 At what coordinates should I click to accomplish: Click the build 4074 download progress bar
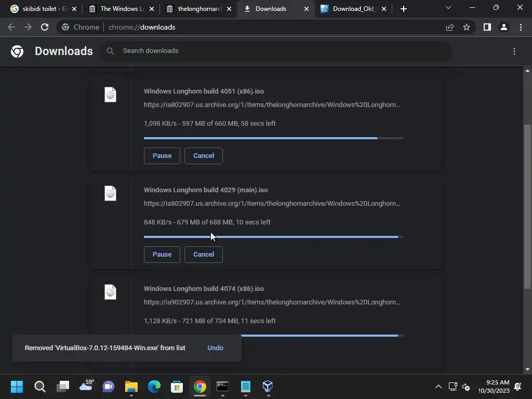point(322,336)
